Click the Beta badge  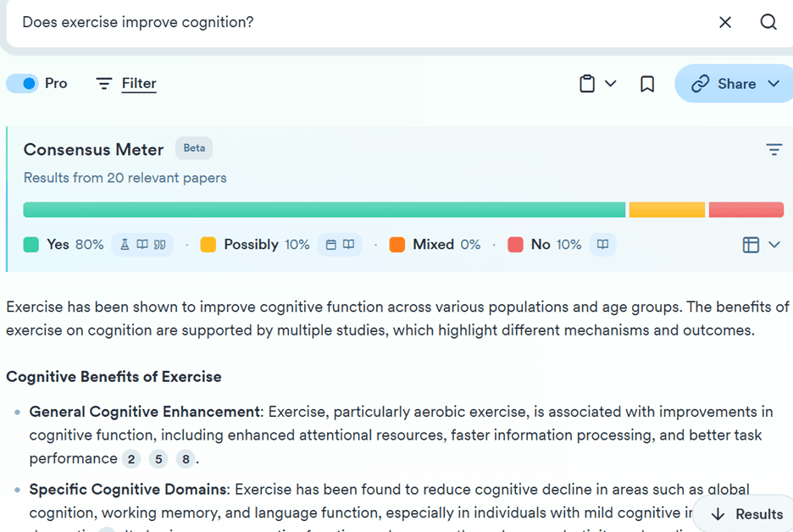click(x=194, y=148)
